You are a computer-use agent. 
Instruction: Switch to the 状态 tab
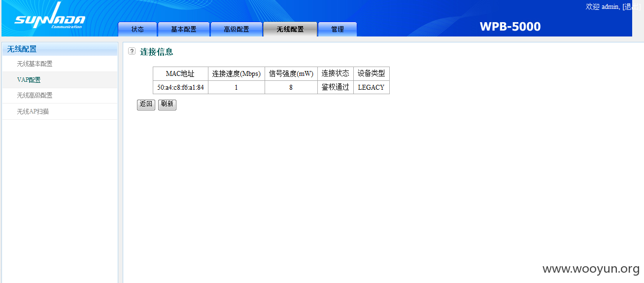tap(137, 29)
